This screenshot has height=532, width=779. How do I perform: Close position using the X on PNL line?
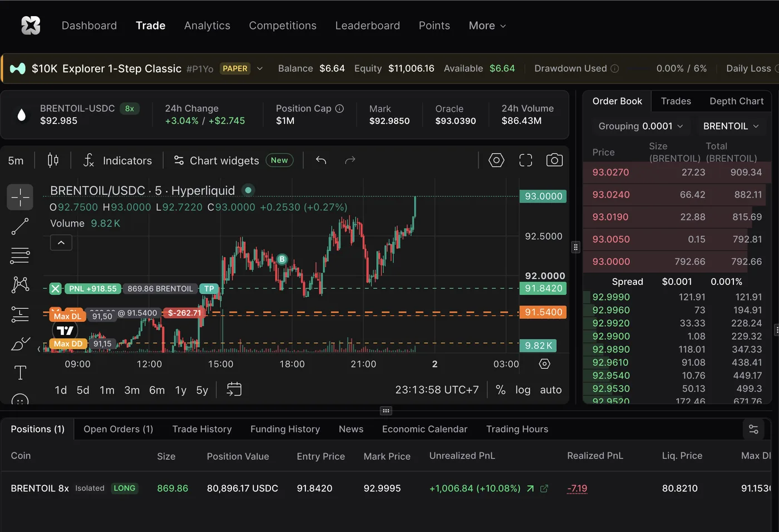55,288
